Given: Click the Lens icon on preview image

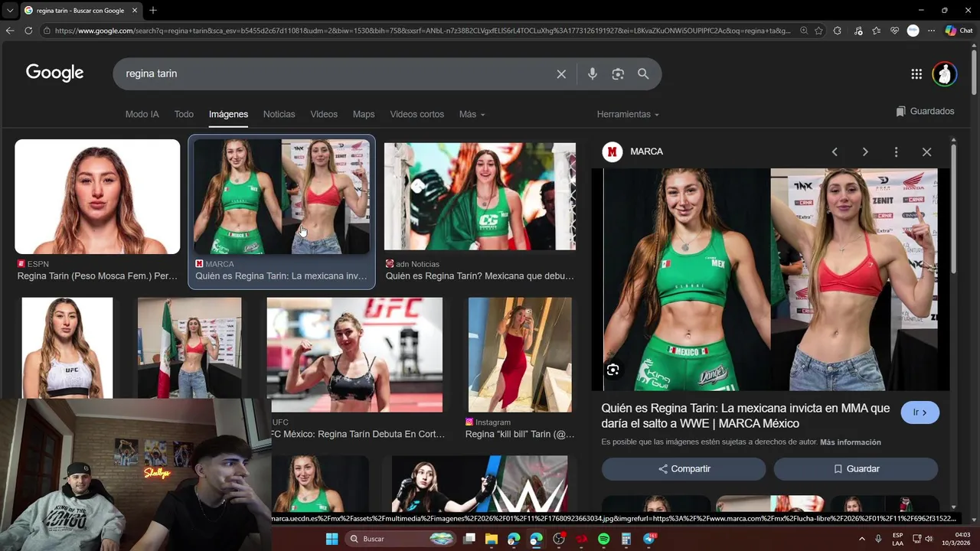Looking at the screenshot, I should pyautogui.click(x=612, y=370).
